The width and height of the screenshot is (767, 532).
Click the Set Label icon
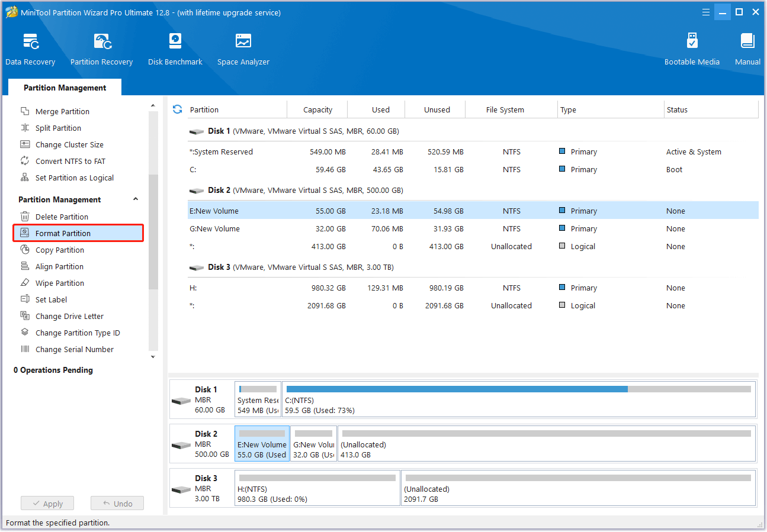(x=25, y=299)
